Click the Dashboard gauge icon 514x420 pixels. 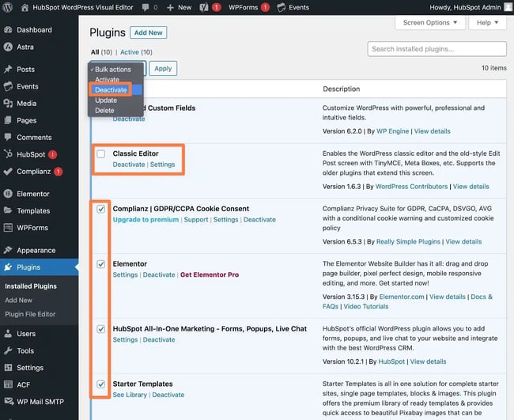tap(8, 30)
